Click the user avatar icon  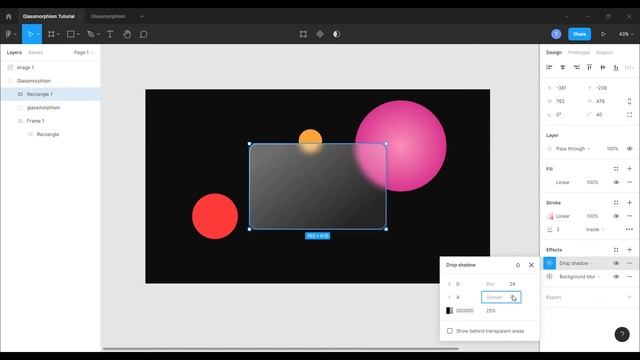(556, 34)
